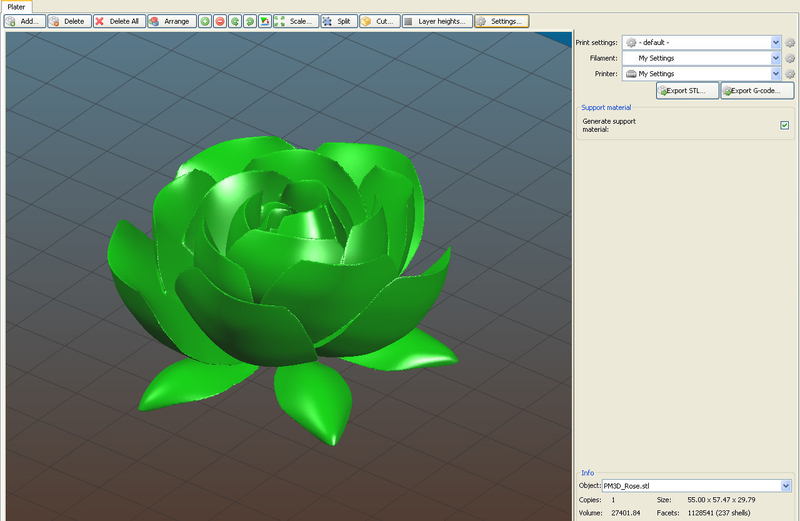Click the Support material group label
Screen dimensions: 800x521
(606, 108)
